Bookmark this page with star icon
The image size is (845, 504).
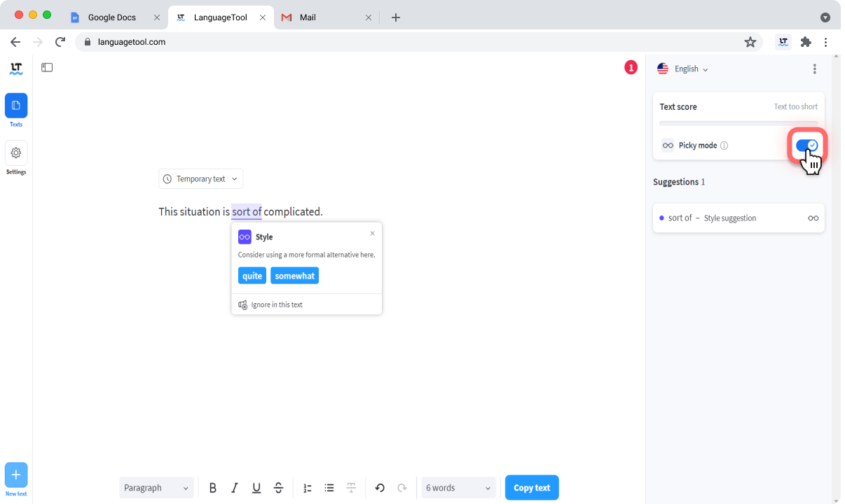point(750,42)
